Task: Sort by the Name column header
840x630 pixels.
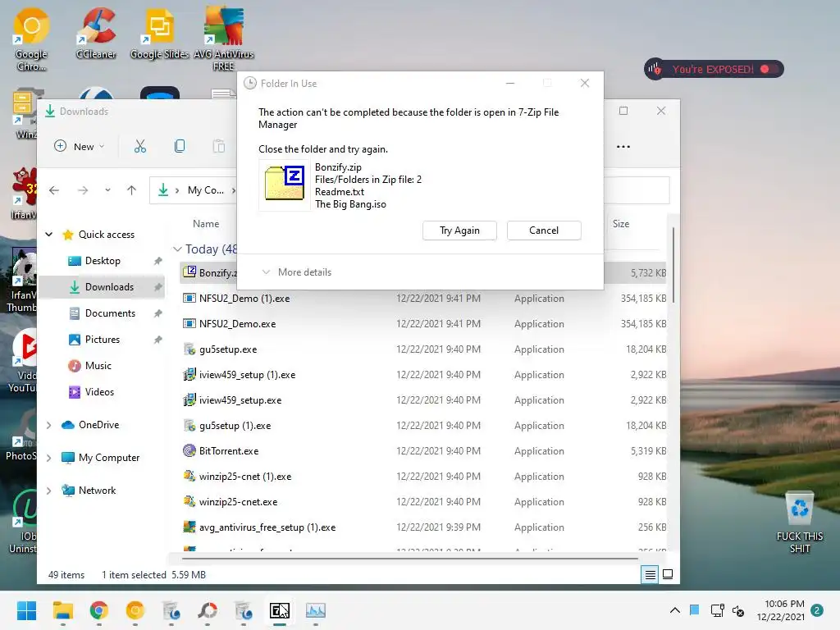Action: (x=206, y=224)
